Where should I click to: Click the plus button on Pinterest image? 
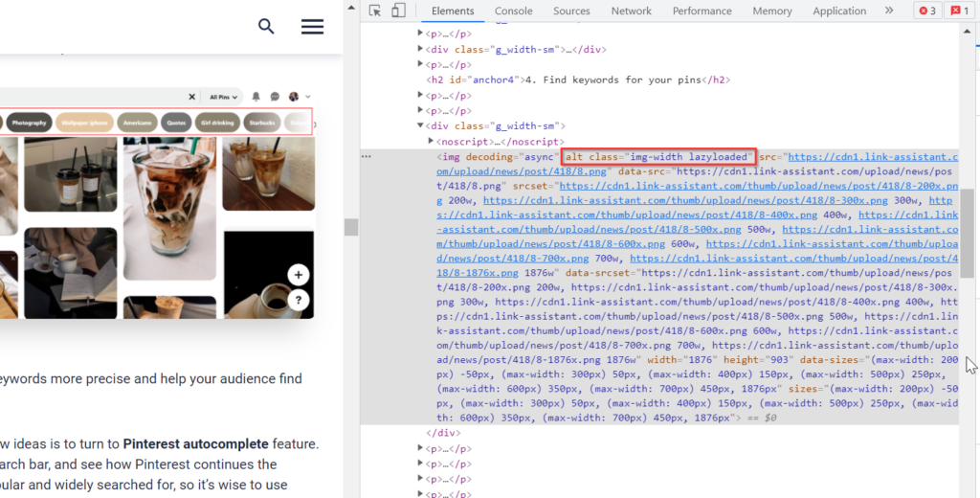pos(299,275)
